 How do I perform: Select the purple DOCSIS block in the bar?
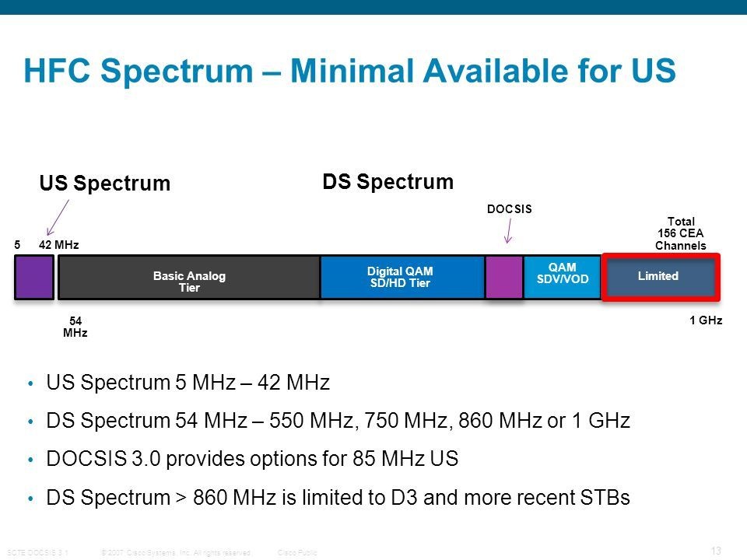tap(503, 277)
